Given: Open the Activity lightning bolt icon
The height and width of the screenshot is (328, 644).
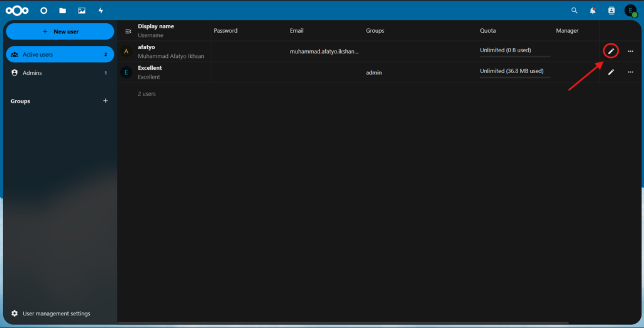Looking at the screenshot, I should 101,11.
